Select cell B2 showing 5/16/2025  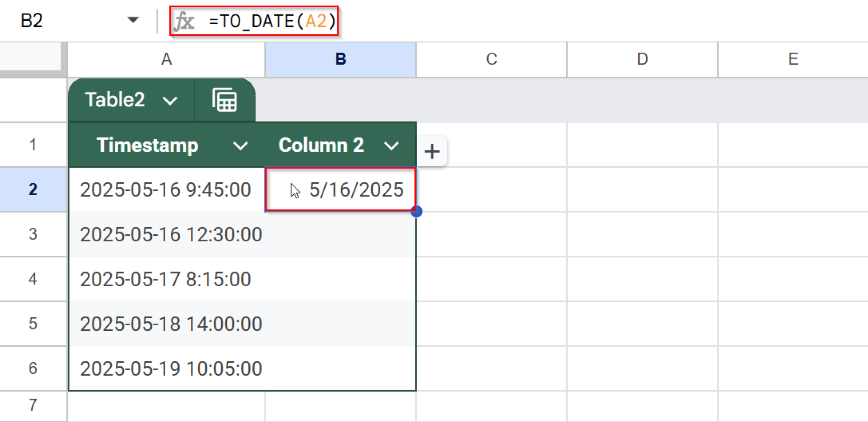coord(339,190)
